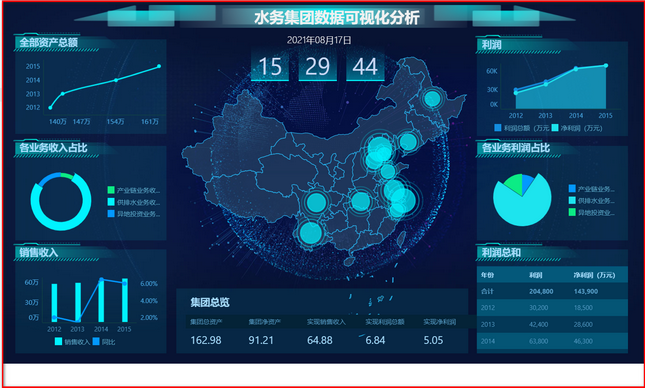Viewport: 645px width, 388px height.
Task: Click the Sichuan bubble marker on the map
Action: 316,202
